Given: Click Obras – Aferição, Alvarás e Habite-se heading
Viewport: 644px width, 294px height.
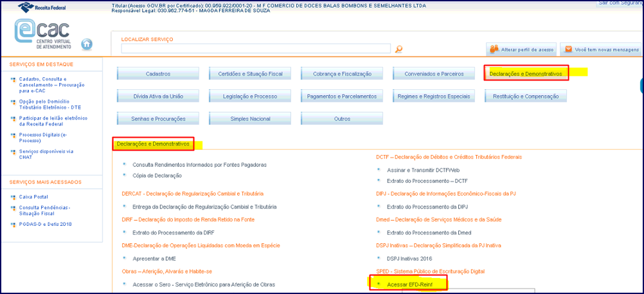Looking at the screenshot, I should click(x=166, y=271).
